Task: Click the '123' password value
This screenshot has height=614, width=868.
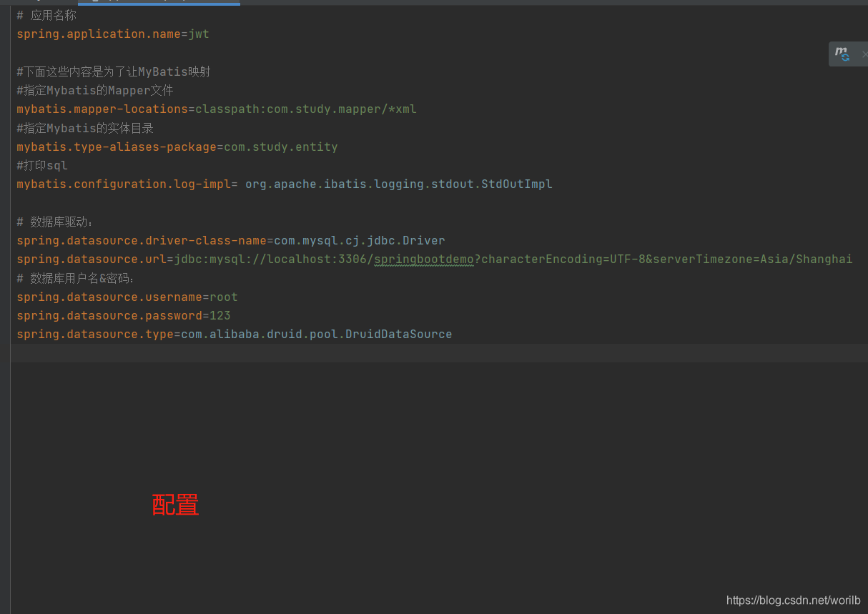Action: point(220,315)
